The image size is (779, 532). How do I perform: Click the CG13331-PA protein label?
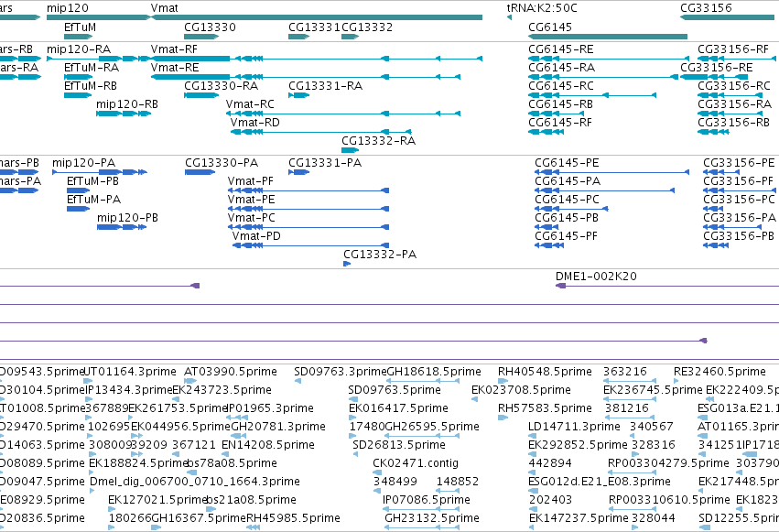point(325,163)
